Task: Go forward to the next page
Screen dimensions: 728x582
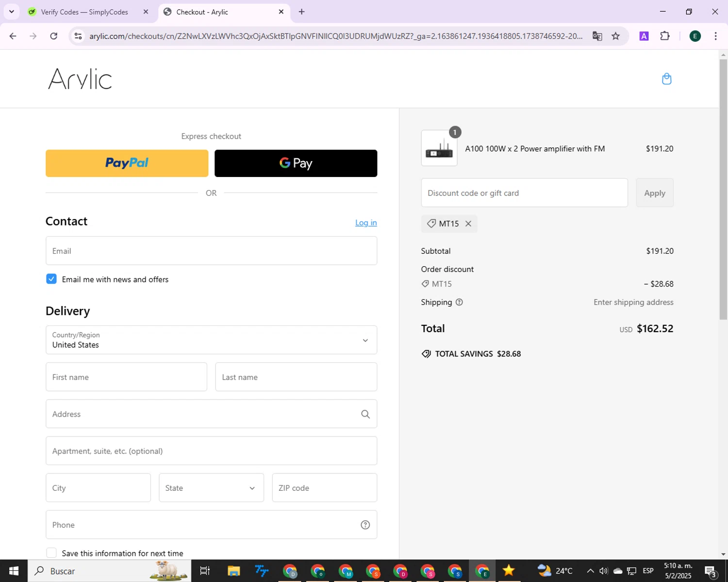Action: click(33, 36)
